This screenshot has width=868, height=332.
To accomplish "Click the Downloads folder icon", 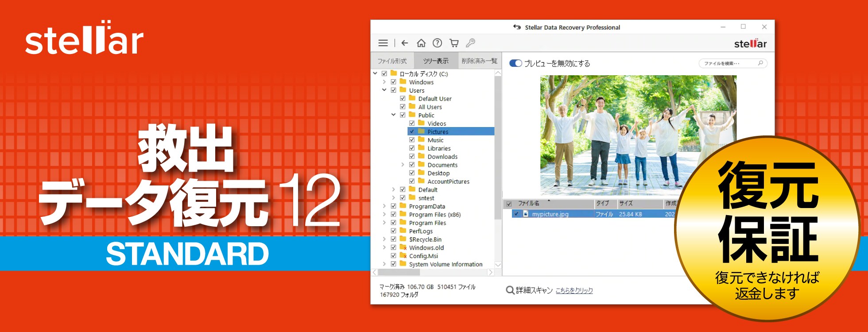I will click(x=422, y=156).
